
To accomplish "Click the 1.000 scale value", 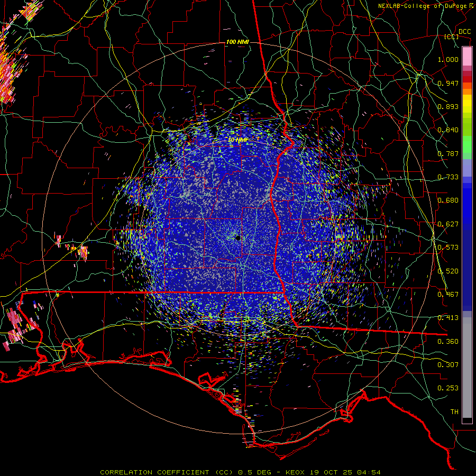I will pos(448,59).
